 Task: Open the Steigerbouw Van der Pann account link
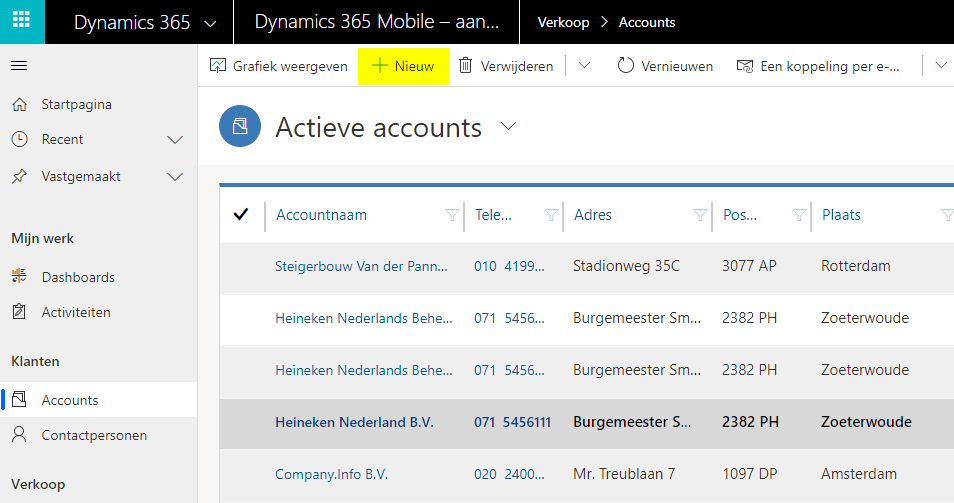[361, 267]
